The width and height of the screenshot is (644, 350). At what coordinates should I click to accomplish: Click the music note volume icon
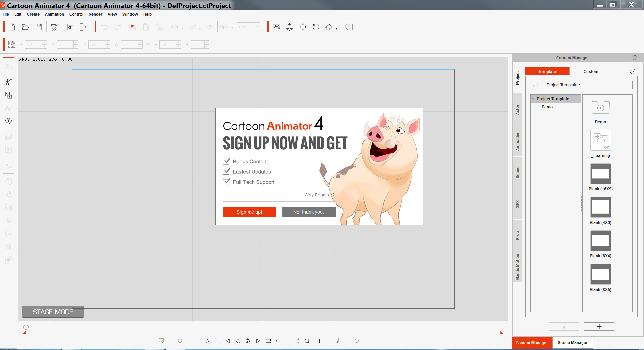(x=338, y=341)
